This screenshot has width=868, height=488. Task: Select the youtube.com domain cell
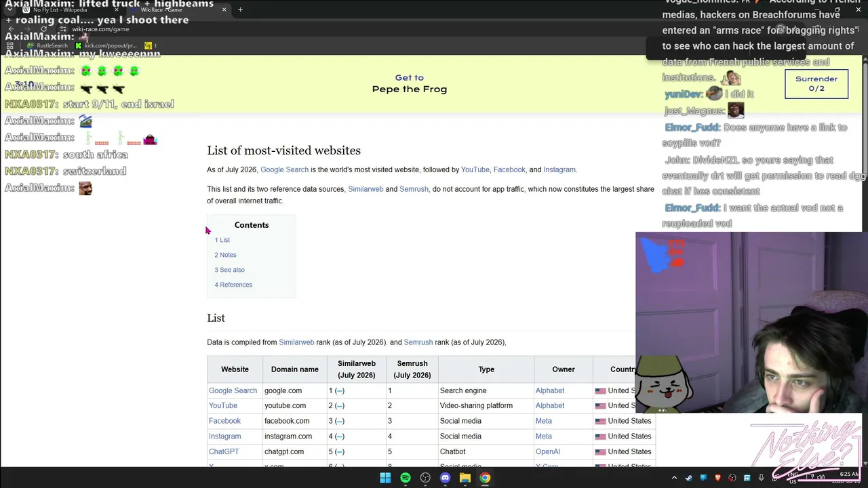tap(295, 405)
